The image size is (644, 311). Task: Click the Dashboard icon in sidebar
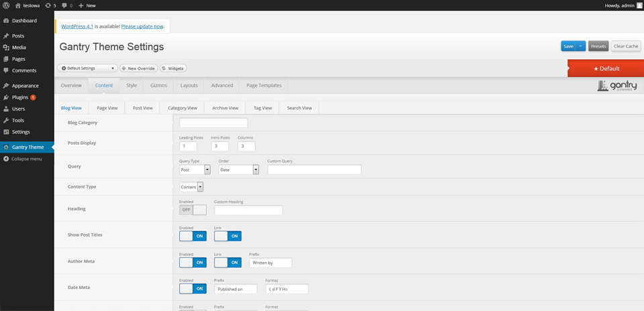6,21
